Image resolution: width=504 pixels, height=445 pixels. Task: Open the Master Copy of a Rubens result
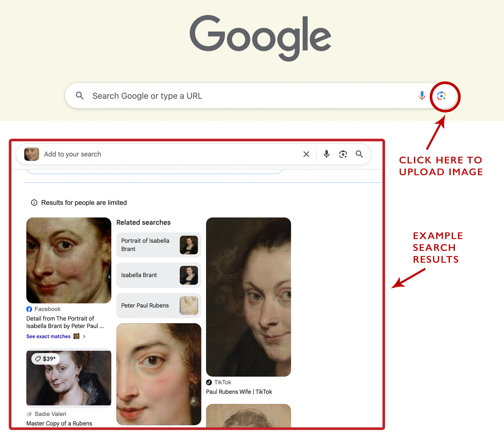click(x=59, y=423)
